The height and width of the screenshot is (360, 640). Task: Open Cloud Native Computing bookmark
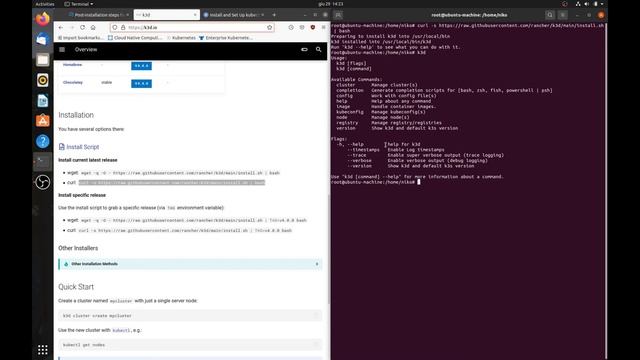135,38
